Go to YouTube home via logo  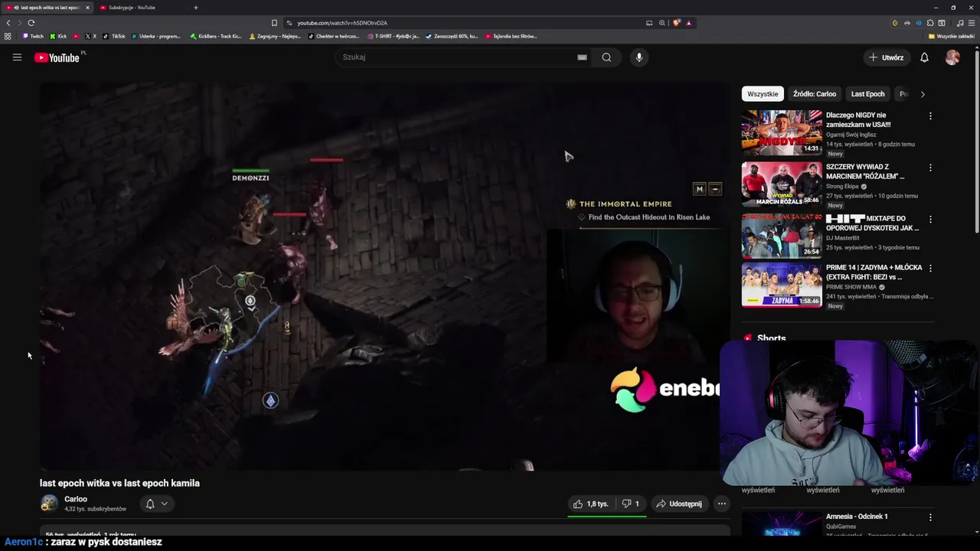57,57
